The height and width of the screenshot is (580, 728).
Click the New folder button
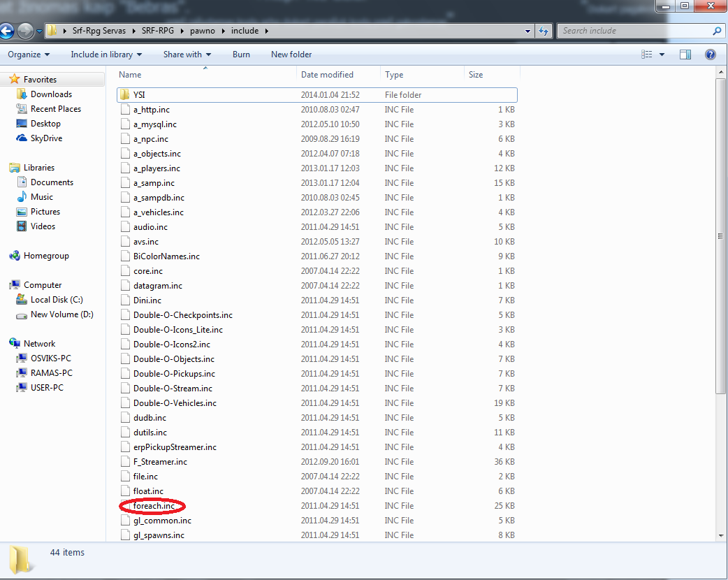pos(291,55)
